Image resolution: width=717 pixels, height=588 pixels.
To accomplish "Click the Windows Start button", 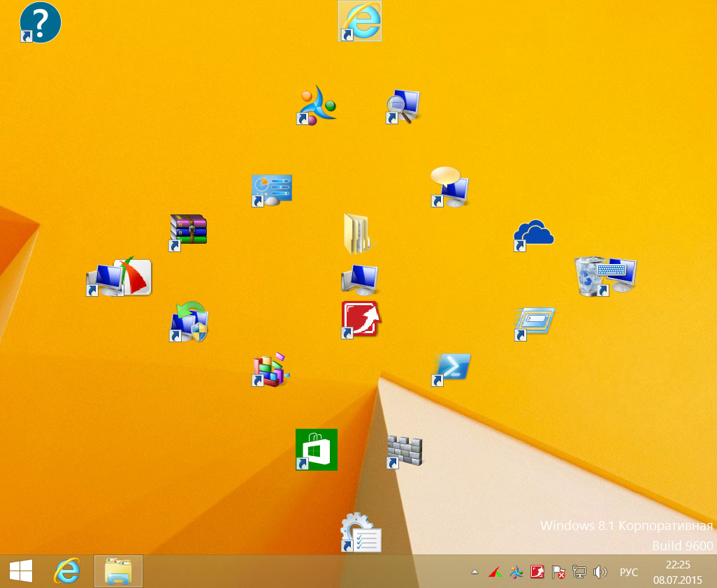I will point(20,571).
